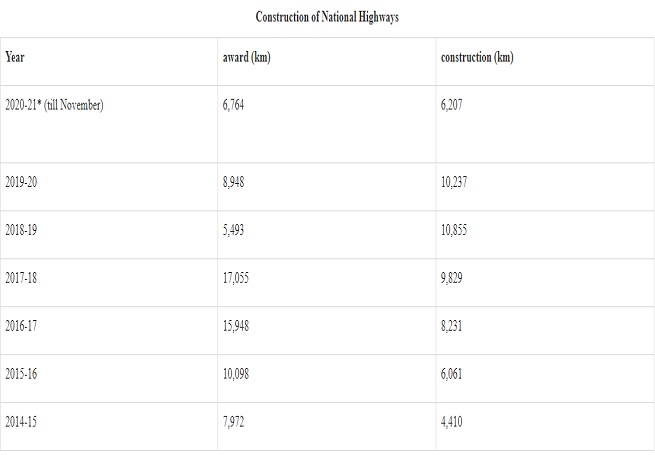The width and height of the screenshot is (655, 455).
Task: Select the 'award (km)' column header
Action: click(x=246, y=57)
